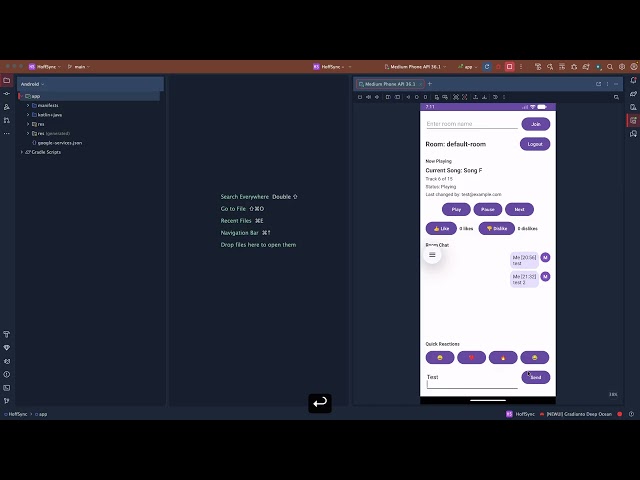The width and height of the screenshot is (640, 480).
Task: Tap the Pause button
Action: (488, 209)
